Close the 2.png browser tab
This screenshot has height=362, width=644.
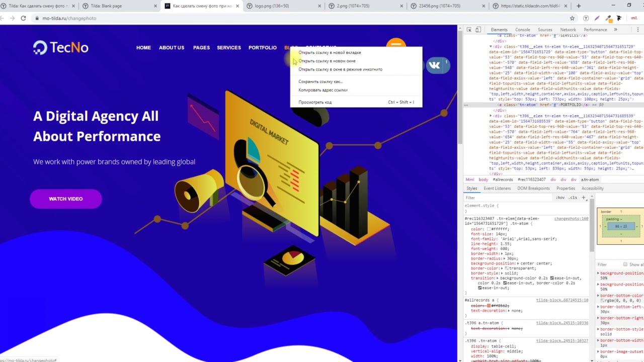[x=401, y=6]
